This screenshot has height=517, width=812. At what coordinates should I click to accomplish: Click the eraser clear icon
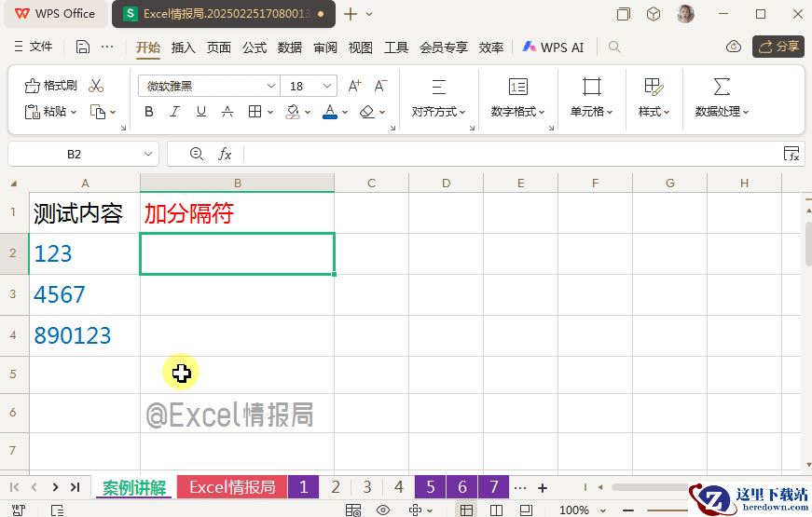(367, 111)
